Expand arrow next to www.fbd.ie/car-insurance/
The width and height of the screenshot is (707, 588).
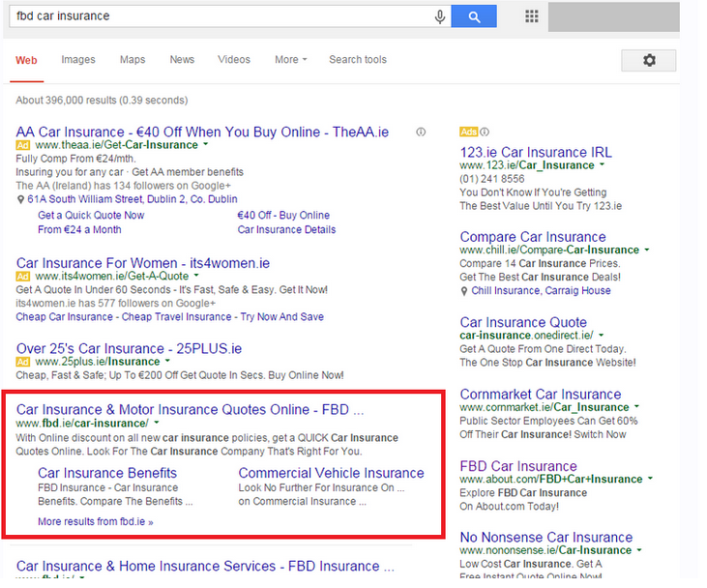157,423
